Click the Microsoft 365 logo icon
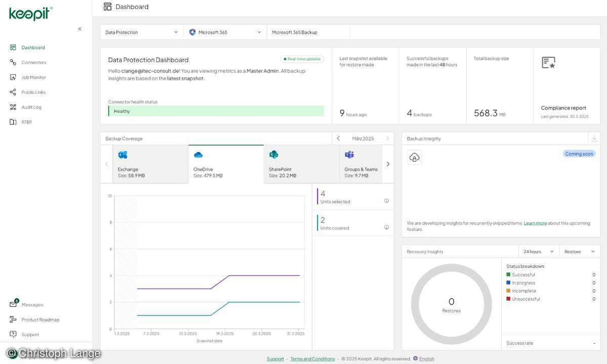The image size is (607, 364). [192, 32]
